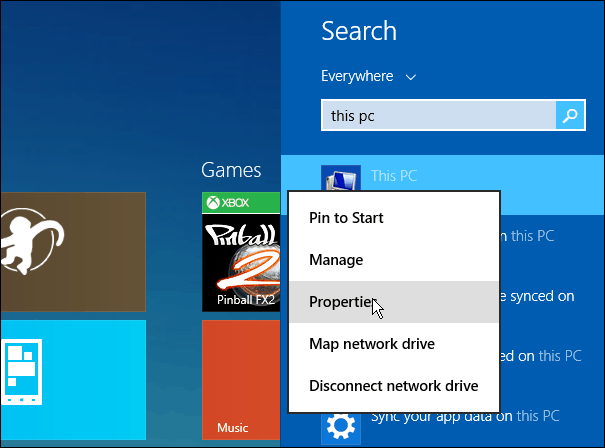Click the magnifier search button
The height and width of the screenshot is (448, 605).
click(570, 115)
